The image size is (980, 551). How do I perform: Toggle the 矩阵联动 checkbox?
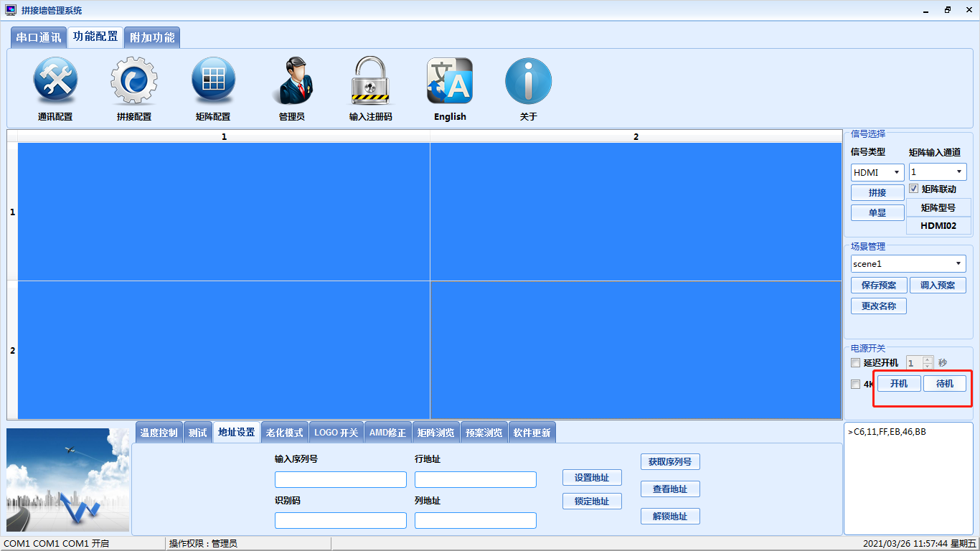coord(914,189)
